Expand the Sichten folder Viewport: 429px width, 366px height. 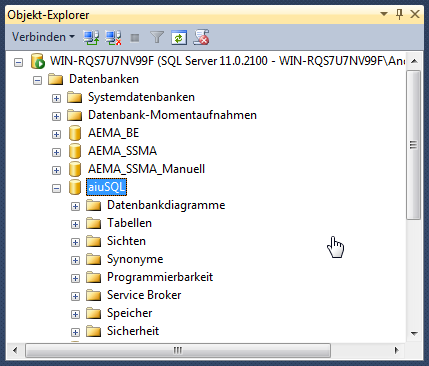(x=75, y=242)
